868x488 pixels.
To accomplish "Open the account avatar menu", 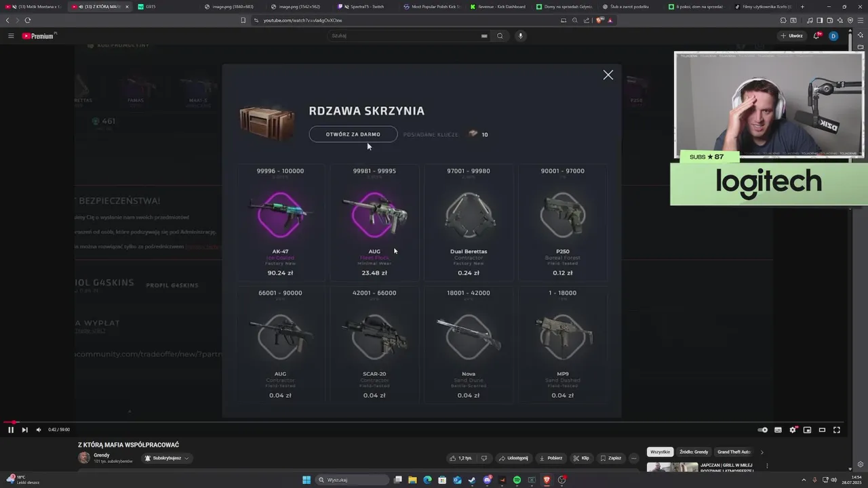I will (x=833, y=36).
